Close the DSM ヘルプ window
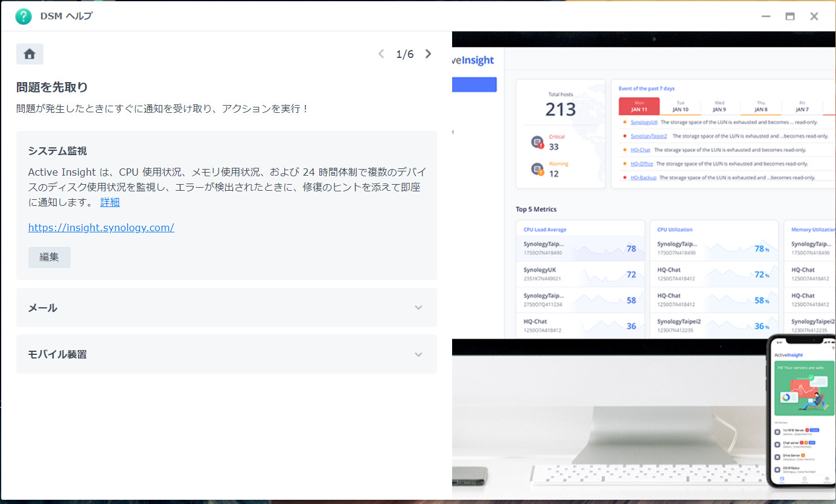This screenshot has width=836, height=504. click(x=814, y=16)
